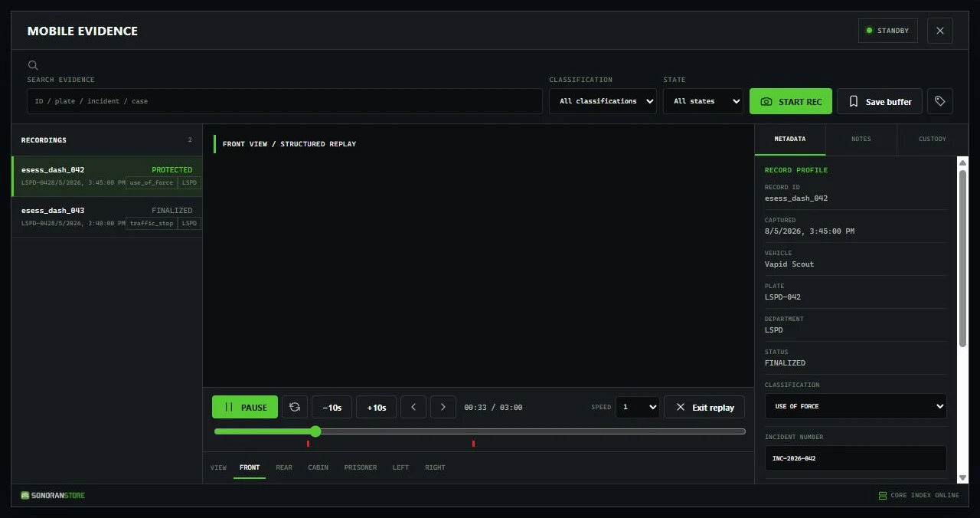This screenshot has height=518, width=980.
Task: Open the tag icon button
Action: click(940, 101)
